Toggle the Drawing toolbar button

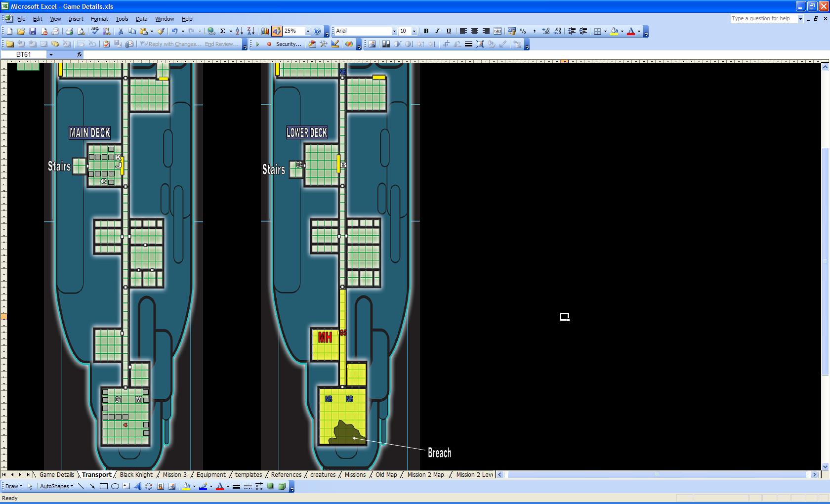point(277,31)
